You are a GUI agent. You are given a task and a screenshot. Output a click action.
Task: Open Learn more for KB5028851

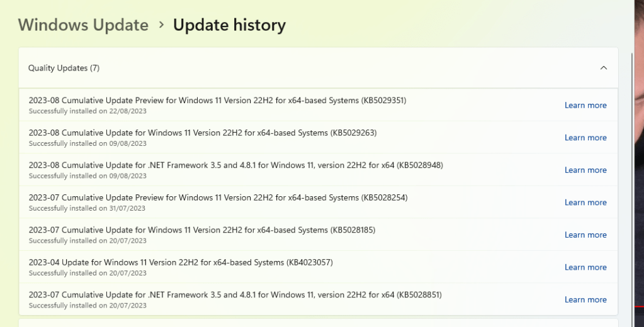[x=585, y=300]
